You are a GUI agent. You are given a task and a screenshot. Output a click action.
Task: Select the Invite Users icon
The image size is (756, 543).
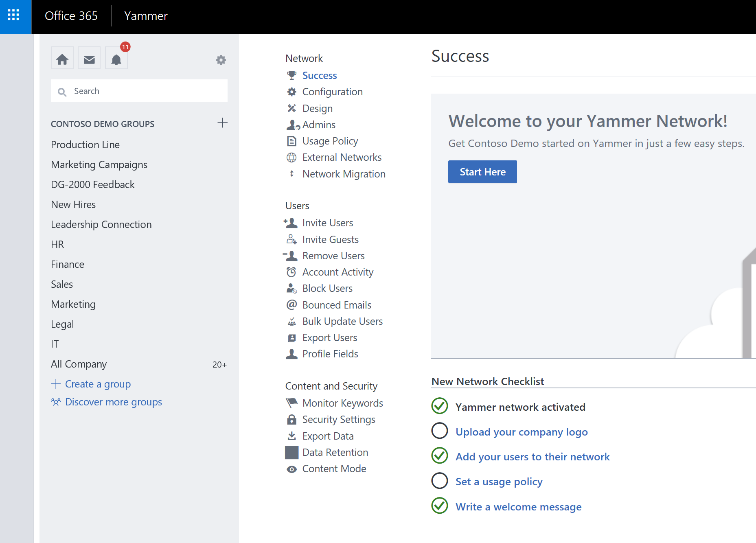pyautogui.click(x=291, y=223)
